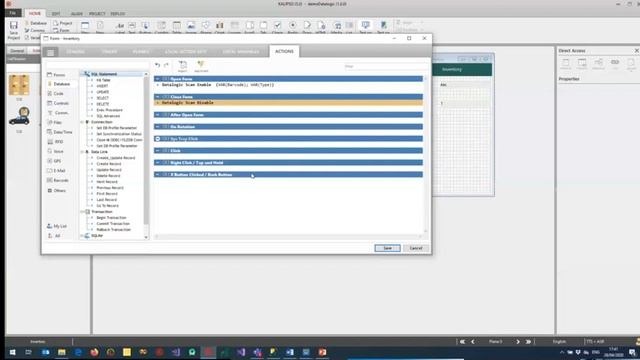This screenshot has width=640, height=360.
Task: Click the action tree scroll down arrow
Action: (x=146, y=237)
